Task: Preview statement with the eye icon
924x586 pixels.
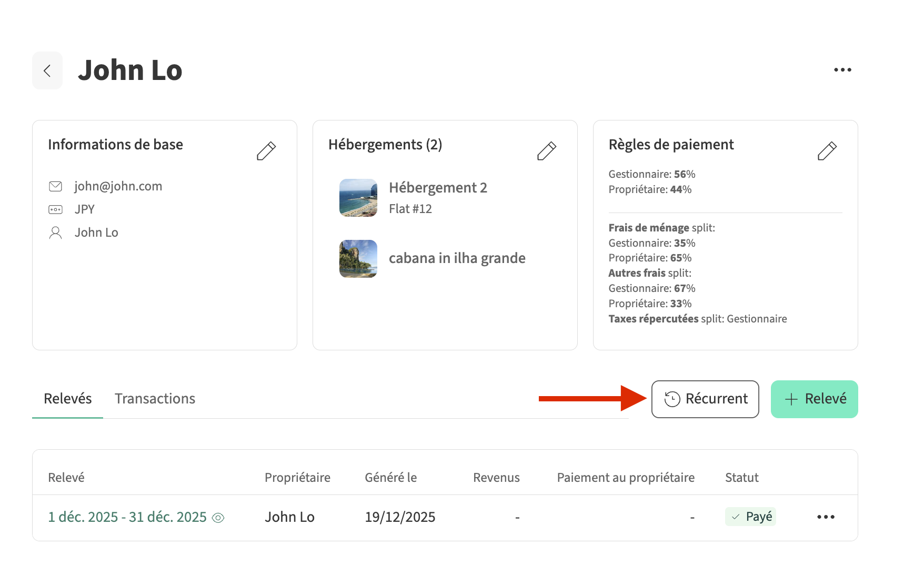Action: [218, 518]
